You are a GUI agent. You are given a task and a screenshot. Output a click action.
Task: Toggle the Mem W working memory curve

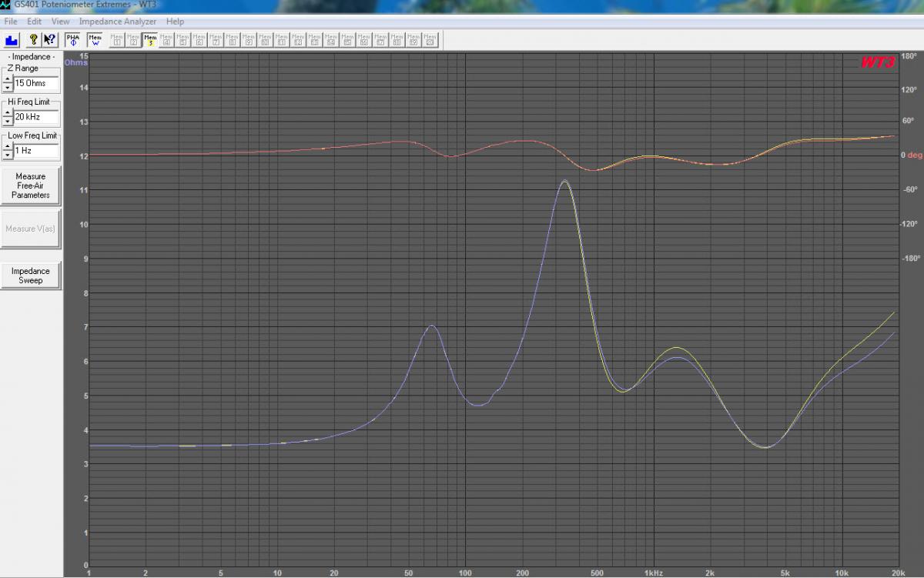click(95, 39)
